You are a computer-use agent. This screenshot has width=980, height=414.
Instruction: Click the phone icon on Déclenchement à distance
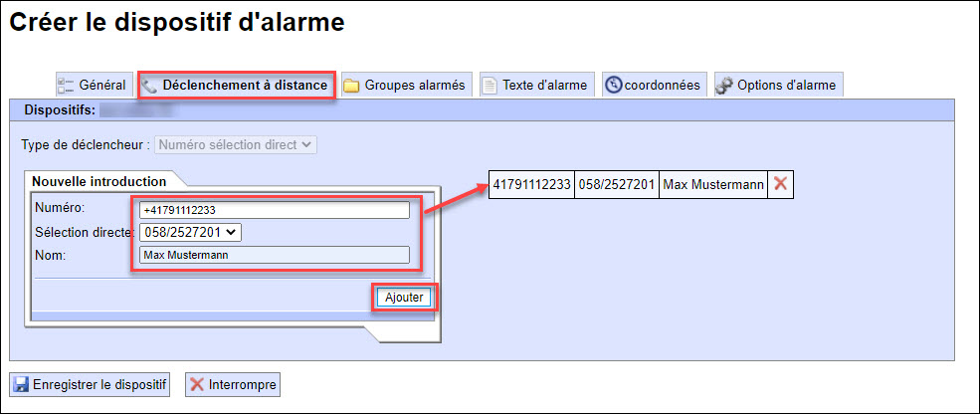coord(150,86)
